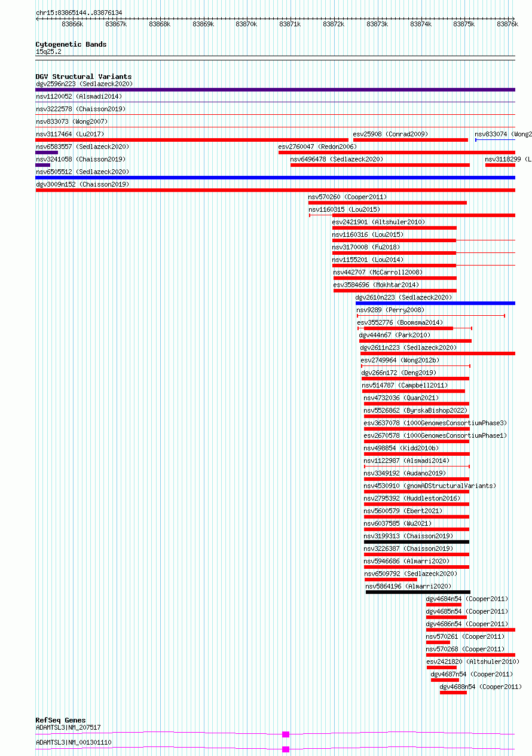Click the short blue bar under nsv3241058
The width and height of the screenshot is (532, 756).
point(43,165)
